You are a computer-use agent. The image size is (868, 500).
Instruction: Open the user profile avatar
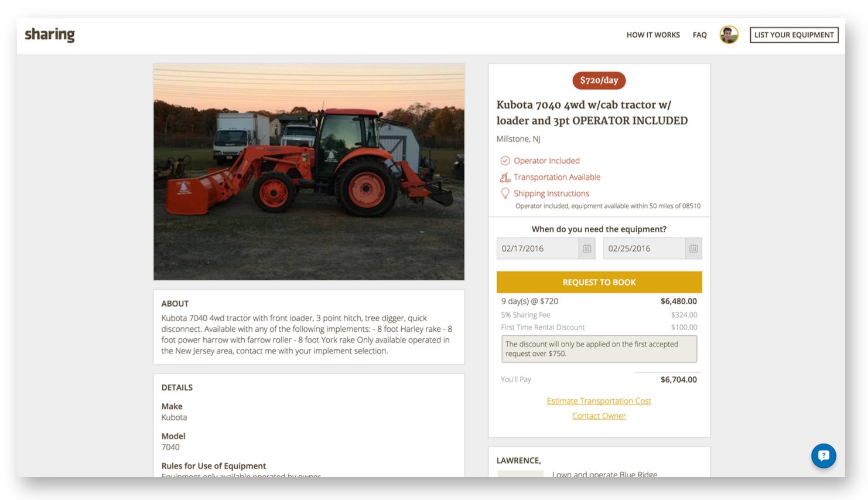pyautogui.click(x=729, y=35)
